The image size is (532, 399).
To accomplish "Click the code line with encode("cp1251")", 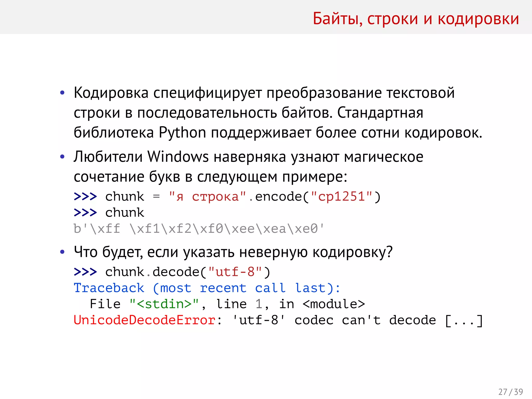I will click(x=227, y=197).
